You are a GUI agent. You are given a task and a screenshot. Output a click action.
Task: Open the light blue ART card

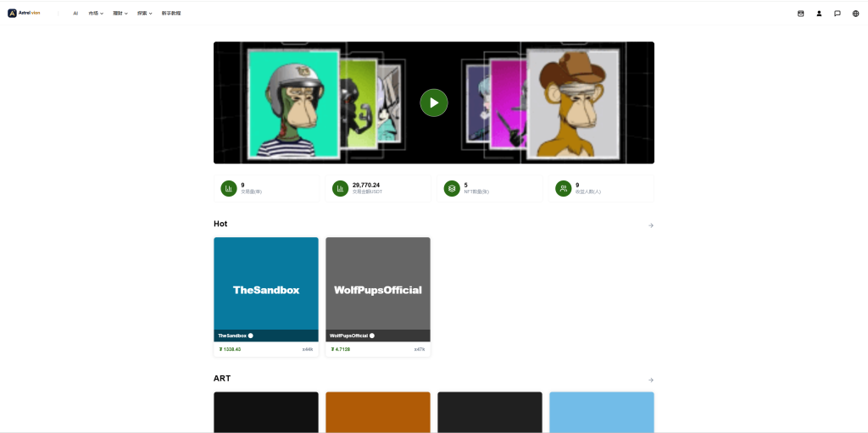(602, 412)
